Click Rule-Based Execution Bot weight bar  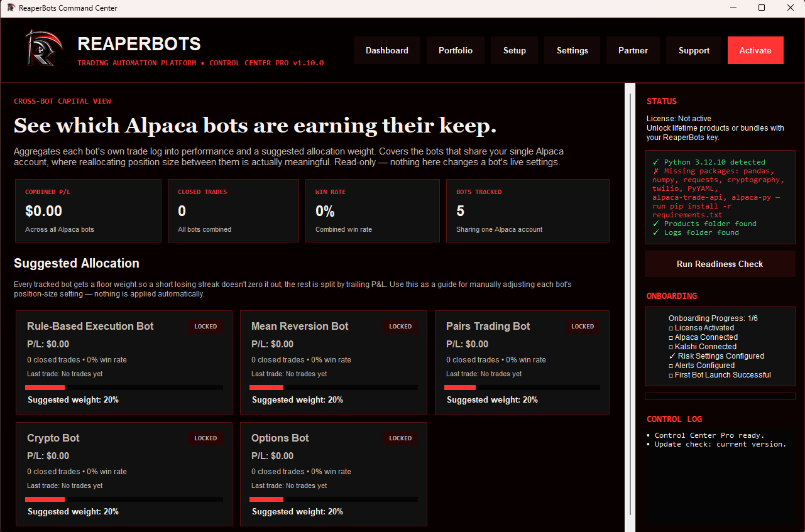pyautogui.click(x=124, y=388)
